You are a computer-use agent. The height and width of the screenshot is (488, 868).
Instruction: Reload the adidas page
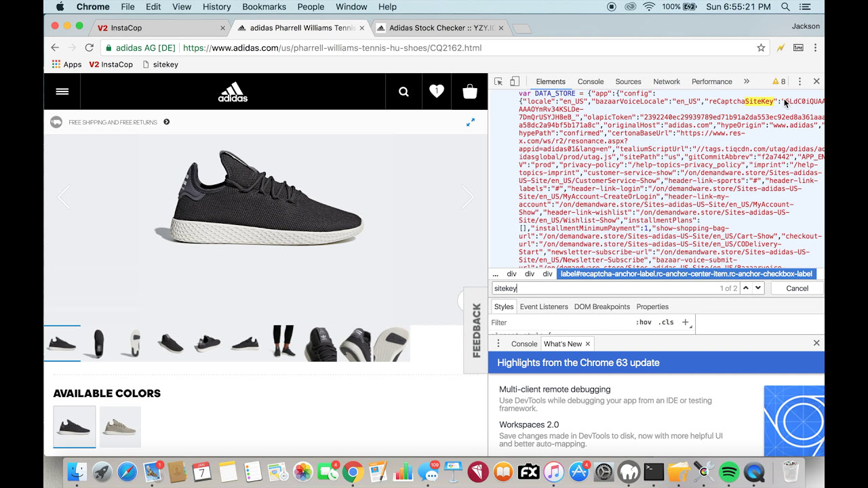[89, 47]
